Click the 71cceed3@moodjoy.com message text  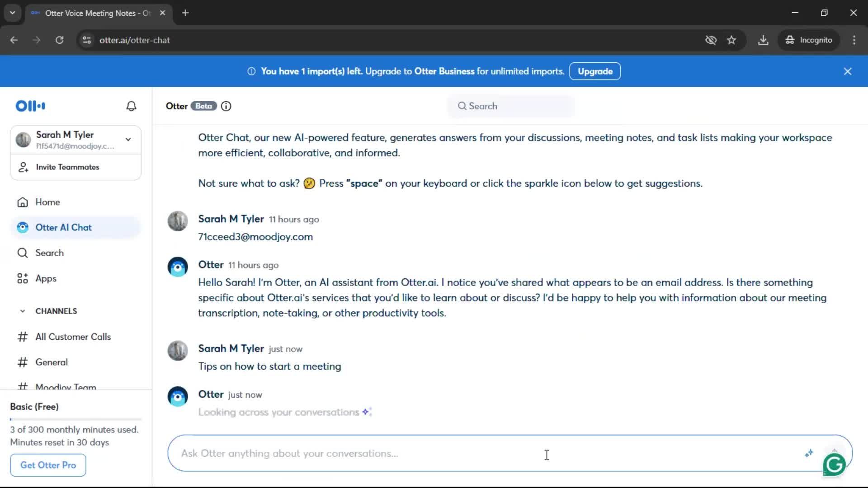click(255, 237)
